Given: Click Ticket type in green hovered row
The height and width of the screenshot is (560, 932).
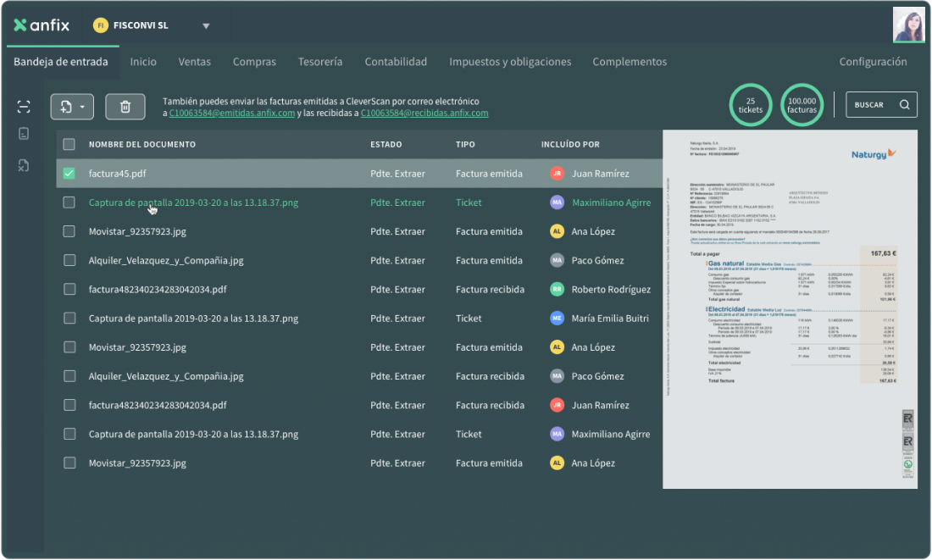Looking at the screenshot, I should 469,202.
